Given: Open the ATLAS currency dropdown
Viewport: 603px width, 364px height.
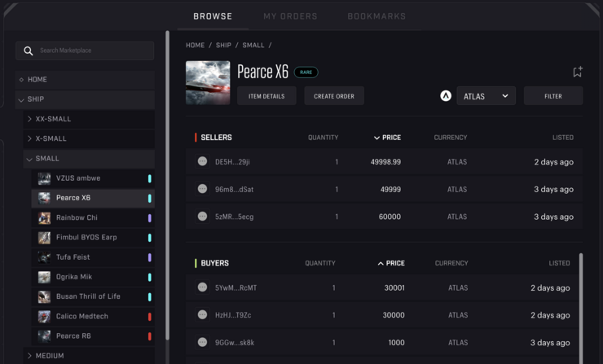Looking at the screenshot, I should click(486, 96).
